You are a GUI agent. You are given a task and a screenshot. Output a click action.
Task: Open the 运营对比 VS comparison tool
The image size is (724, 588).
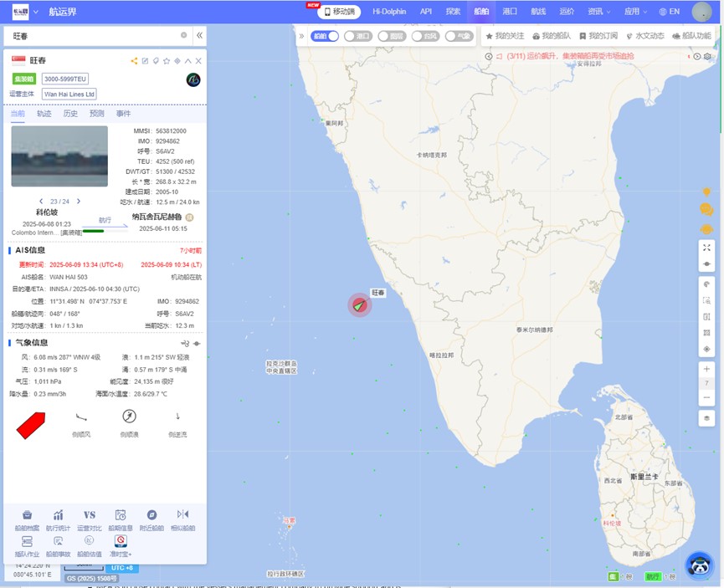[x=90, y=515]
